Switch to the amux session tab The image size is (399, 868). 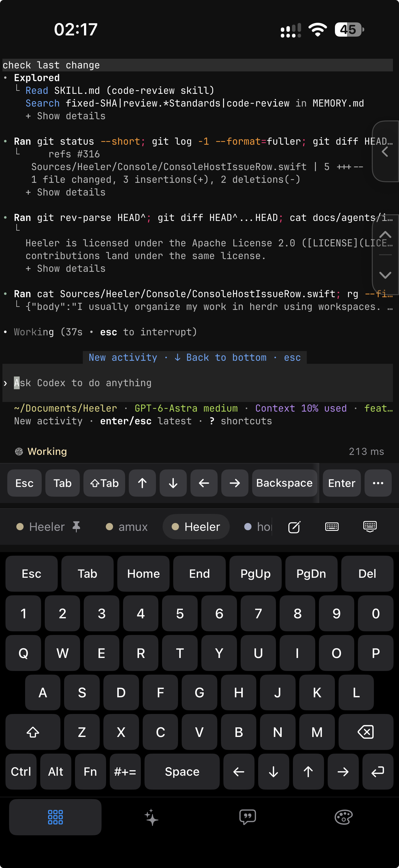(x=126, y=527)
